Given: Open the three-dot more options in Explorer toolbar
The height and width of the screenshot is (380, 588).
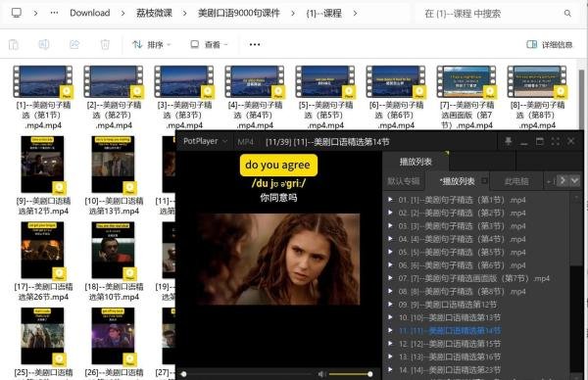Looking at the screenshot, I should click(x=255, y=45).
